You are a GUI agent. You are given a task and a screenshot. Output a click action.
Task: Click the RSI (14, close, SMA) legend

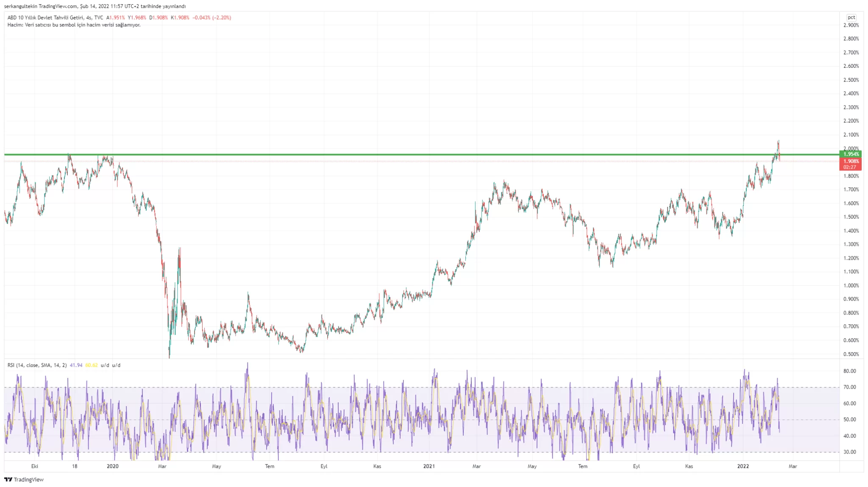tap(37, 365)
